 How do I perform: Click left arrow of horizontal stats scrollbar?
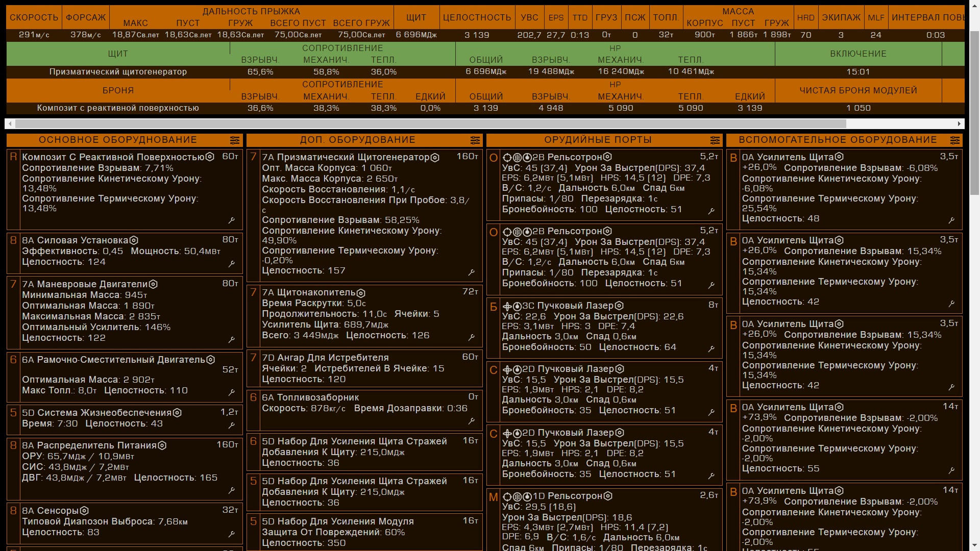[x=10, y=123]
